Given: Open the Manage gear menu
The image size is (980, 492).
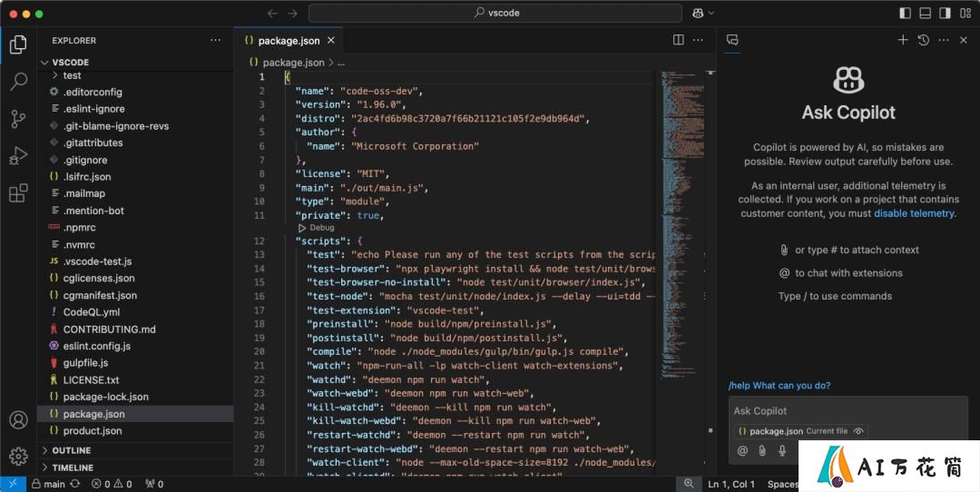Looking at the screenshot, I should pos(18,457).
